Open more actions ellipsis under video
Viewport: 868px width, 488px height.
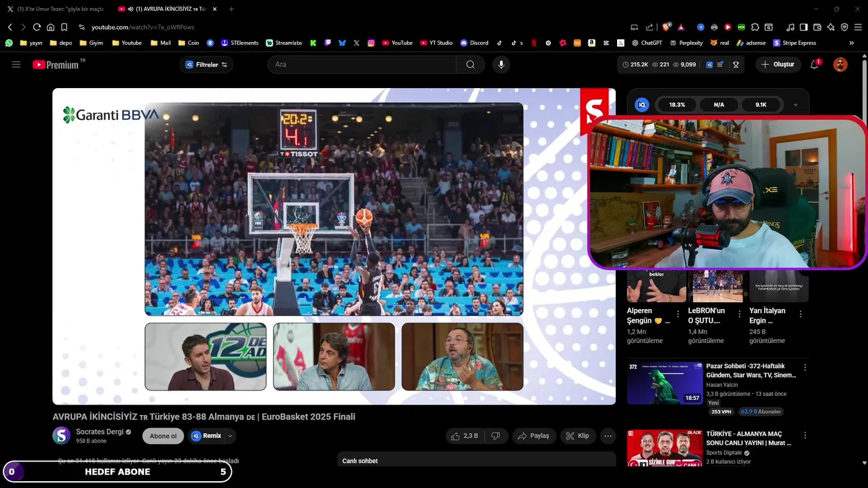(x=608, y=436)
